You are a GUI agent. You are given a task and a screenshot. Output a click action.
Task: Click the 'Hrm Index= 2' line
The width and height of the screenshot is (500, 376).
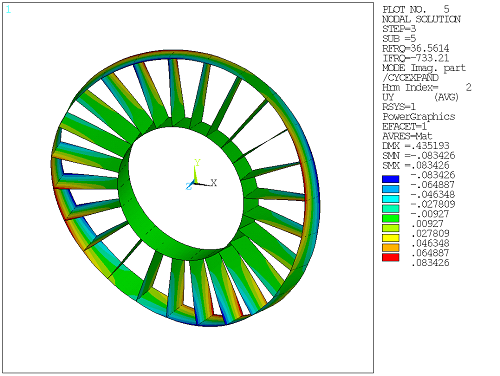click(427, 88)
